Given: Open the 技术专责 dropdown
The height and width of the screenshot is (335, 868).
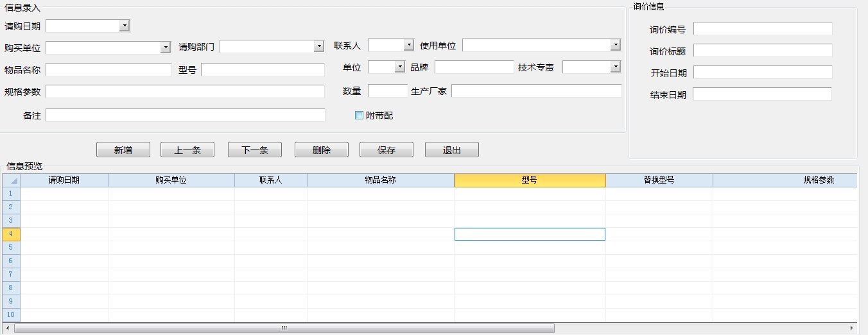Looking at the screenshot, I should [616, 67].
